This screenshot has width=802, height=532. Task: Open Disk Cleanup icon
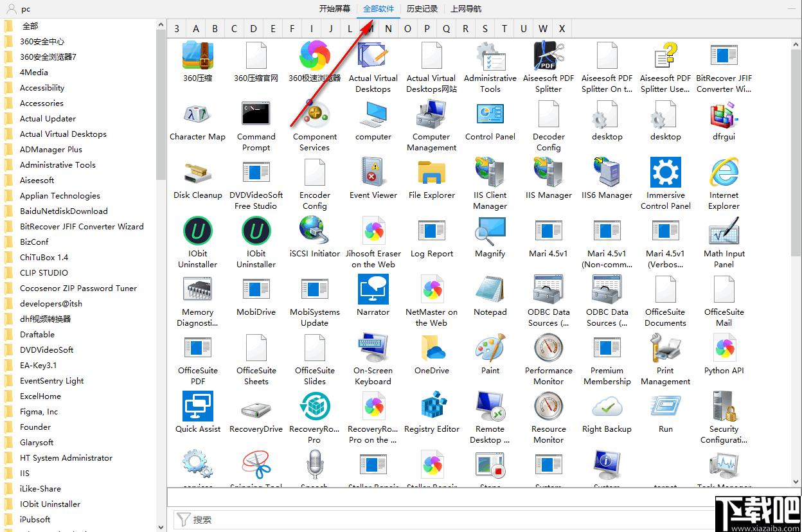pyautogui.click(x=198, y=172)
